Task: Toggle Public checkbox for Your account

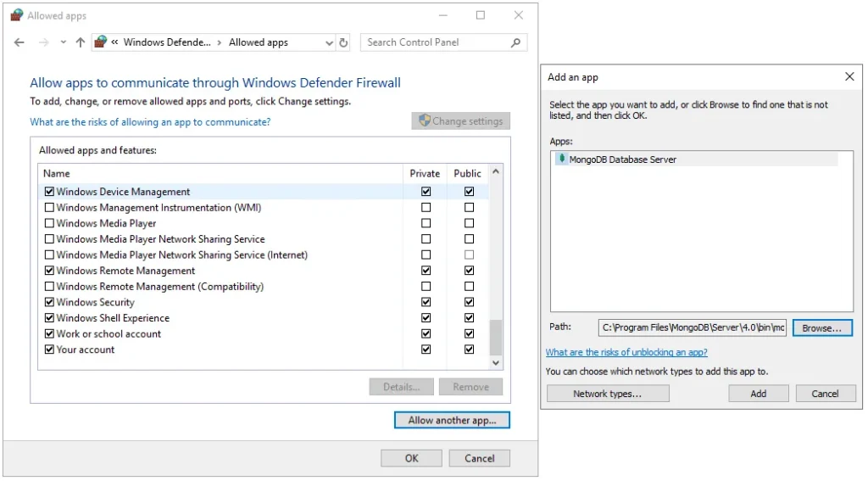Action: (x=469, y=350)
